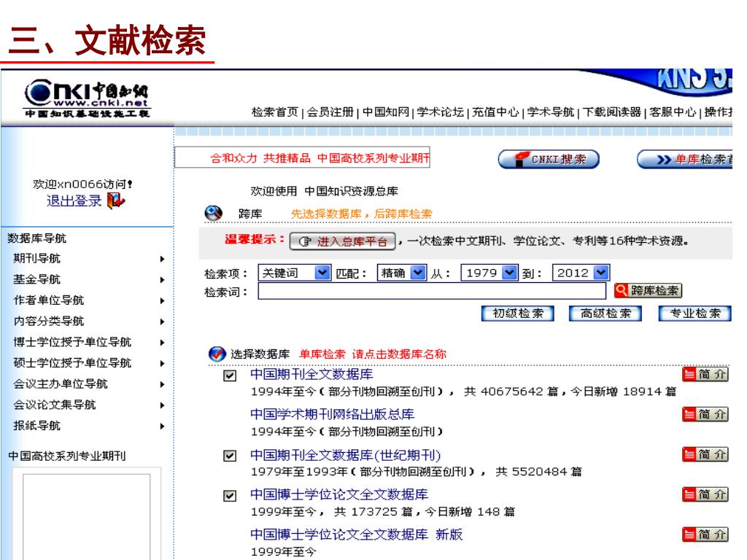This screenshot has width=747, height=560.
Task: Open 简介 icon for 中国学术期刊网络出版总库
Action: (705, 414)
